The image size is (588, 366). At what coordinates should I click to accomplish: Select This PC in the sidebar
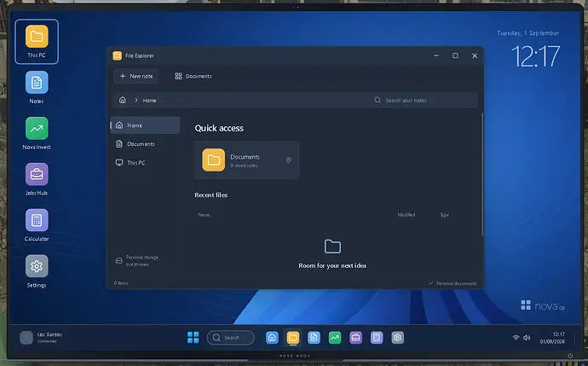pos(145,163)
